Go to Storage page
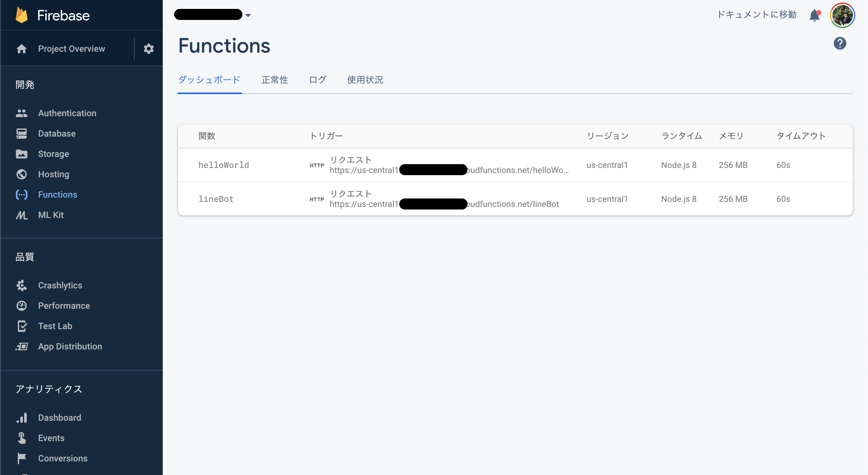This screenshot has height=475, width=868. pyautogui.click(x=53, y=154)
